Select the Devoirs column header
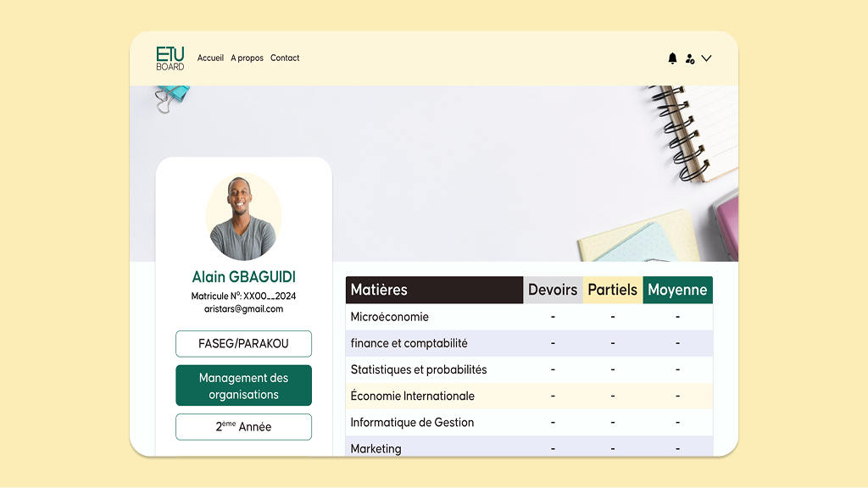This screenshot has height=488, width=868. click(553, 290)
